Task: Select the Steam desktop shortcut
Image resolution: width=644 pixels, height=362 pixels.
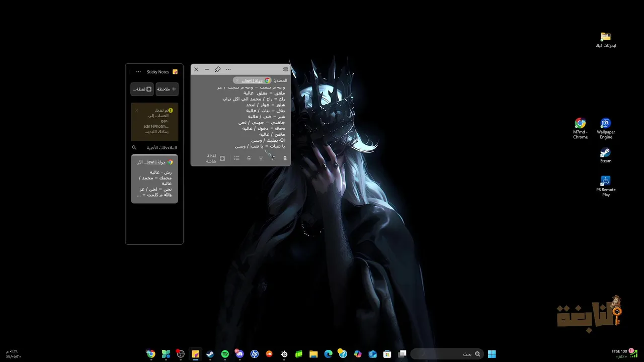Action: click(606, 155)
